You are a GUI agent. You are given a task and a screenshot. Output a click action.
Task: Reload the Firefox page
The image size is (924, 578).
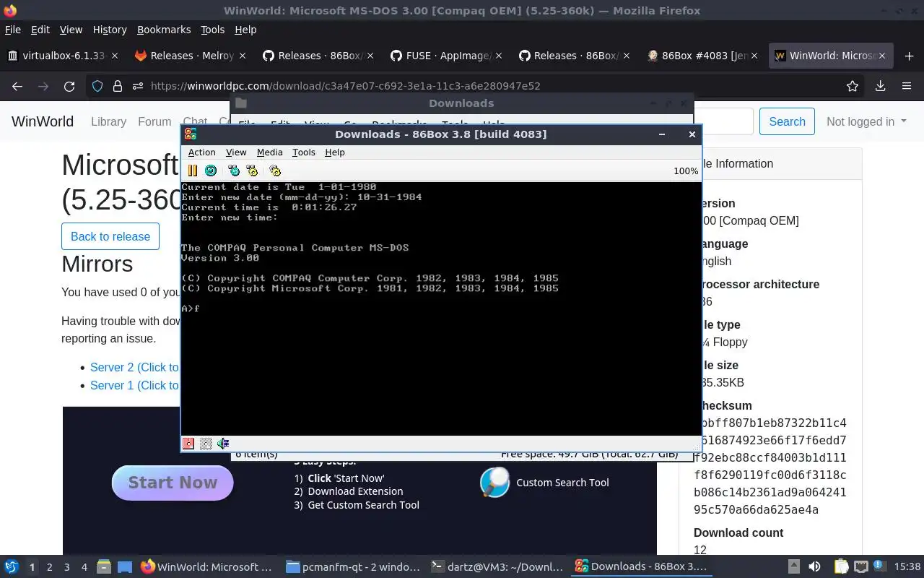(x=69, y=86)
